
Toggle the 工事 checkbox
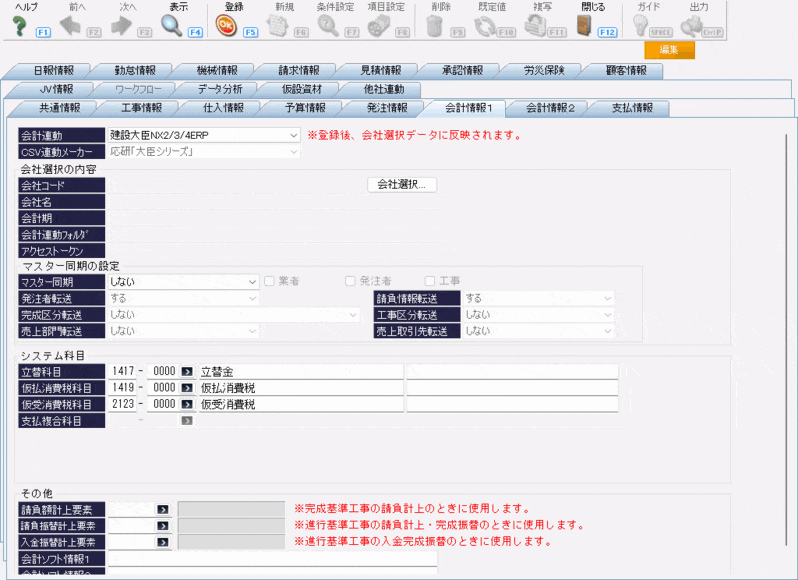tap(430, 281)
